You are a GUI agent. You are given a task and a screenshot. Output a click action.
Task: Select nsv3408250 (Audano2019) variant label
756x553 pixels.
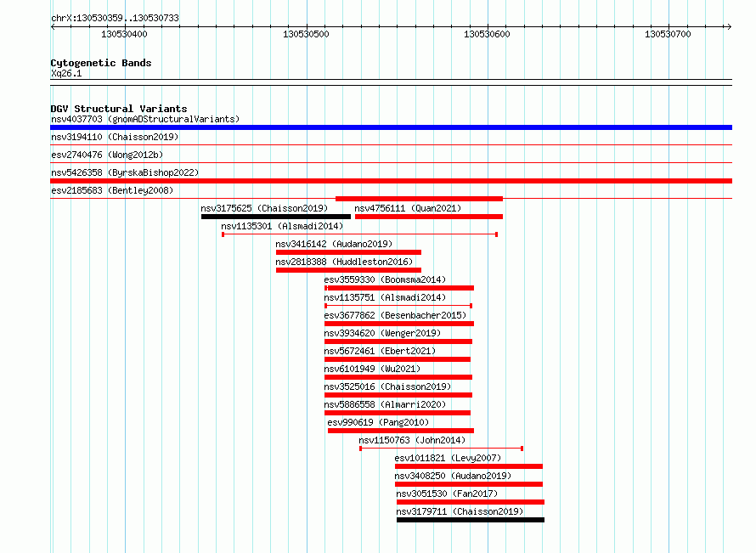[453, 476]
